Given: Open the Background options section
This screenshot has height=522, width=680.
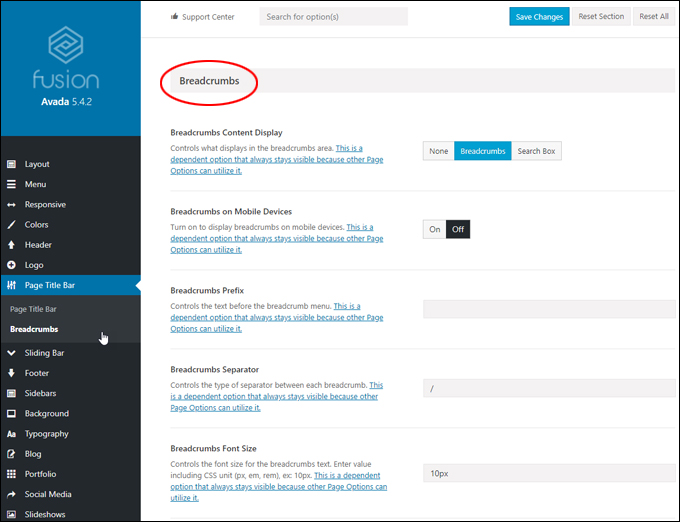Looking at the screenshot, I should pyautogui.click(x=70, y=414).
